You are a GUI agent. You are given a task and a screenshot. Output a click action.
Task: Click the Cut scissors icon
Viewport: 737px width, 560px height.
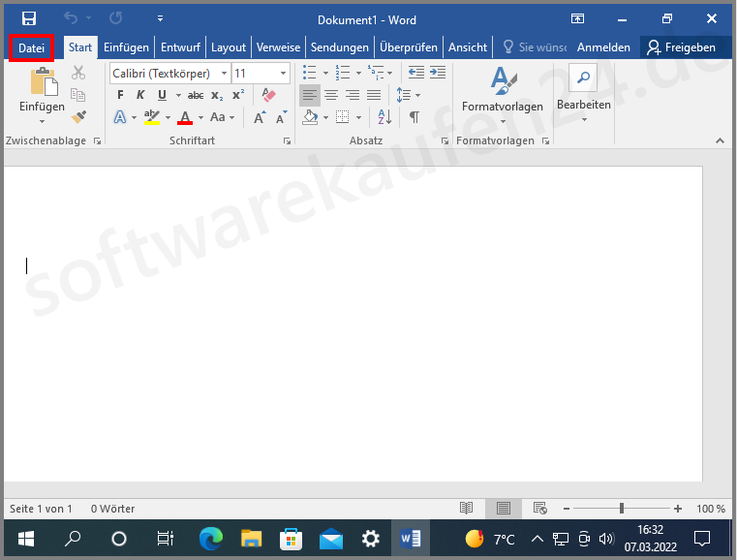[x=78, y=73]
